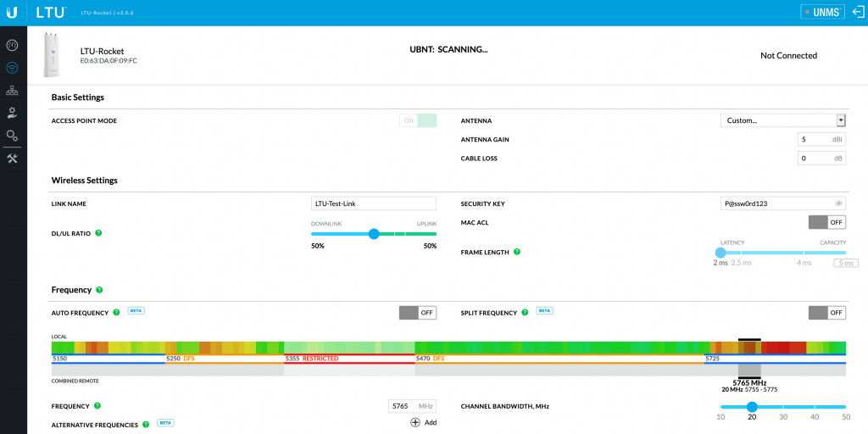Toggle the Access Point Mode switch
868x434 pixels.
click(x=418, y=120)
